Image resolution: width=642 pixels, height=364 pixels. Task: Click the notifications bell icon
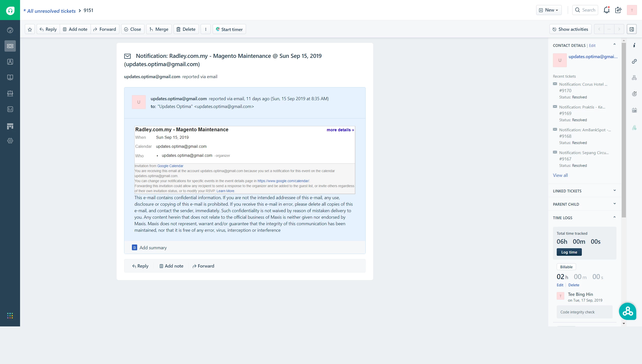tap(606, 10)
